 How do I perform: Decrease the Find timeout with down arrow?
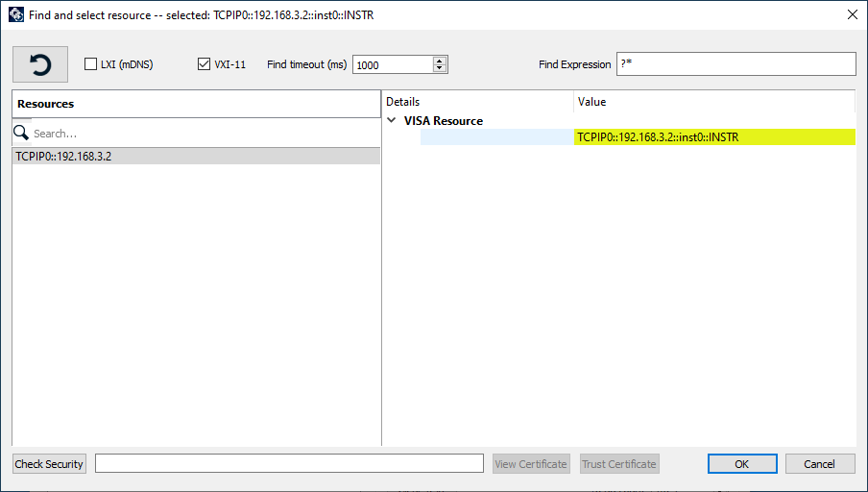coord(440,68)
